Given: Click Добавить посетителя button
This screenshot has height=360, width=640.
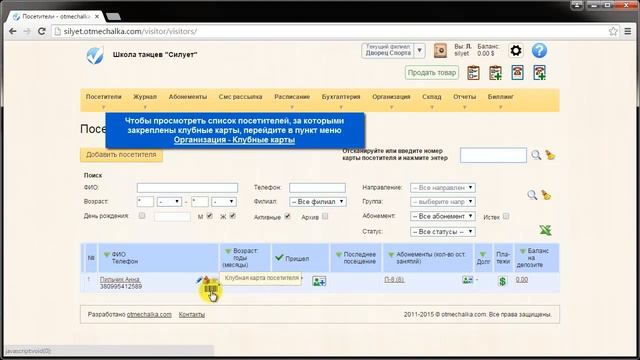Looking at the screenshot, I should 121,155.
